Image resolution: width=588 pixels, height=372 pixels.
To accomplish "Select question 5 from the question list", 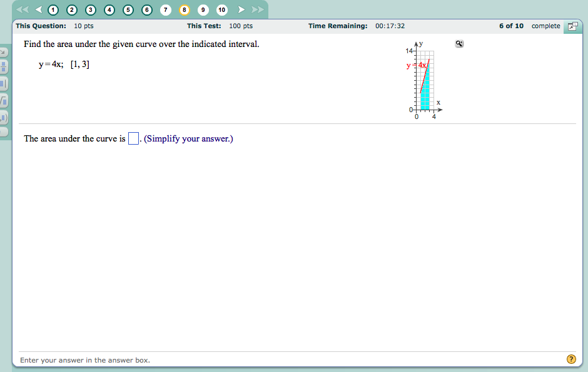I will (x=128, y=10).
